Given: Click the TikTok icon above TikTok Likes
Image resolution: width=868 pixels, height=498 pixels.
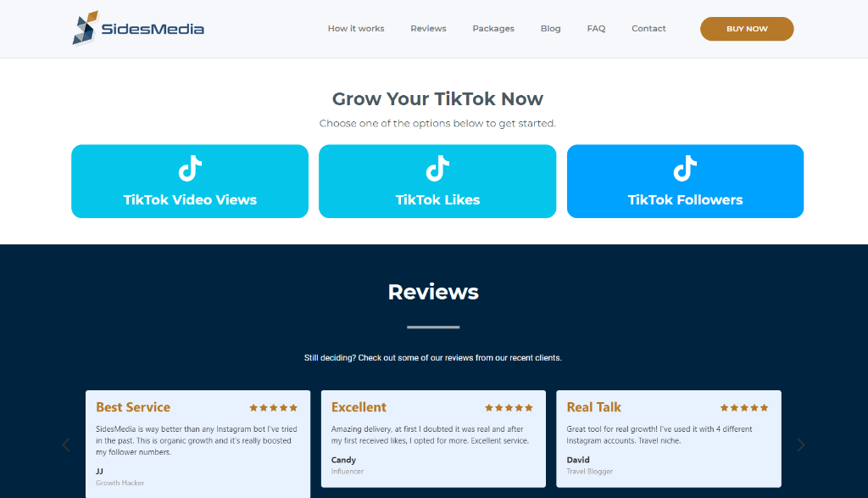Looking at the screenshot, I should coord(437,169).
